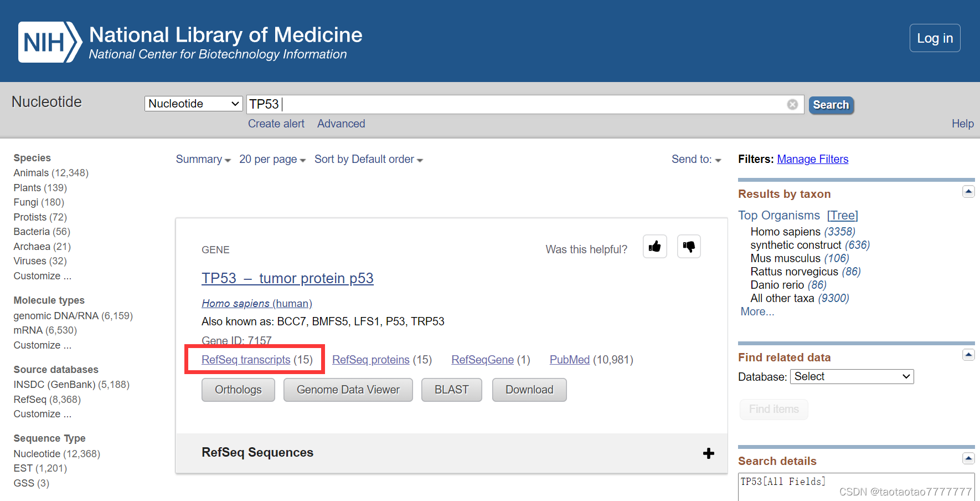The width and height of the screenshot is (980, 501).
Task: Open the RefSeqGene link
Action: (x=482, y=360)
